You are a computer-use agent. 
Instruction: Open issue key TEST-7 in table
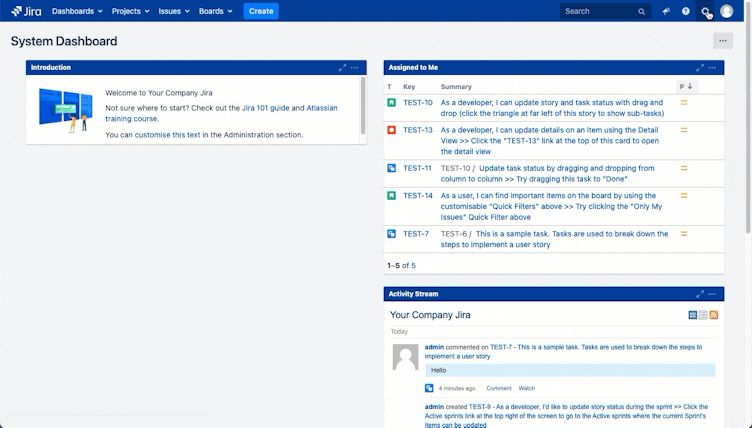pyautogui.click(x=416, y=234)
